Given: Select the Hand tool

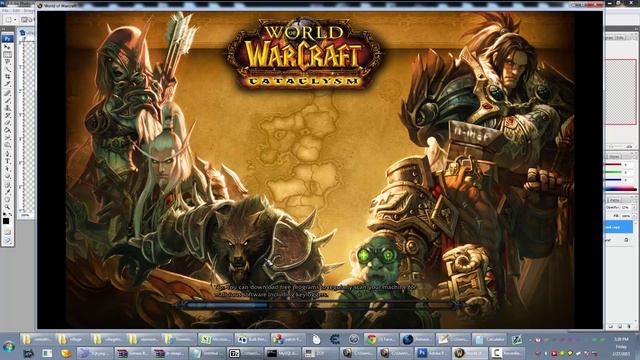Looking at the screenshot, I should click(x=7, y=200).
